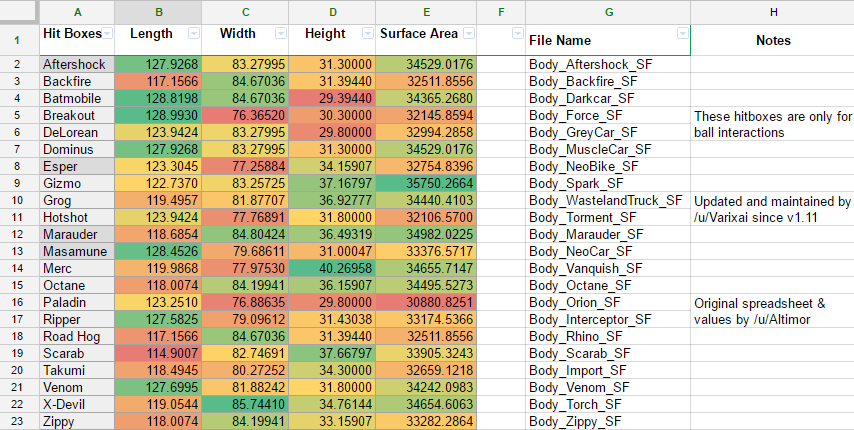Select column H header
This screenshot has width=854, height=430.
(773, 12)
